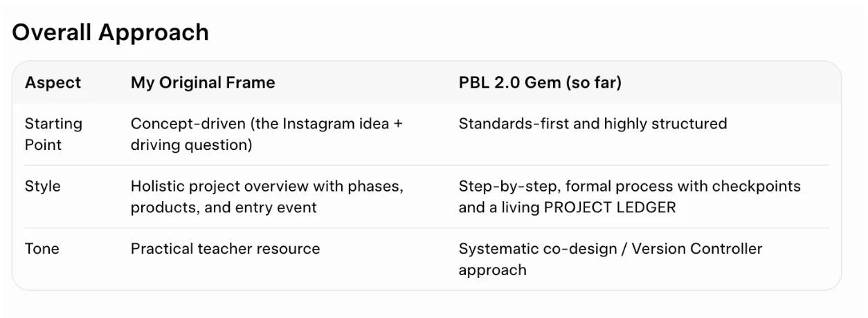Click the Overall Approach heading

111,32
